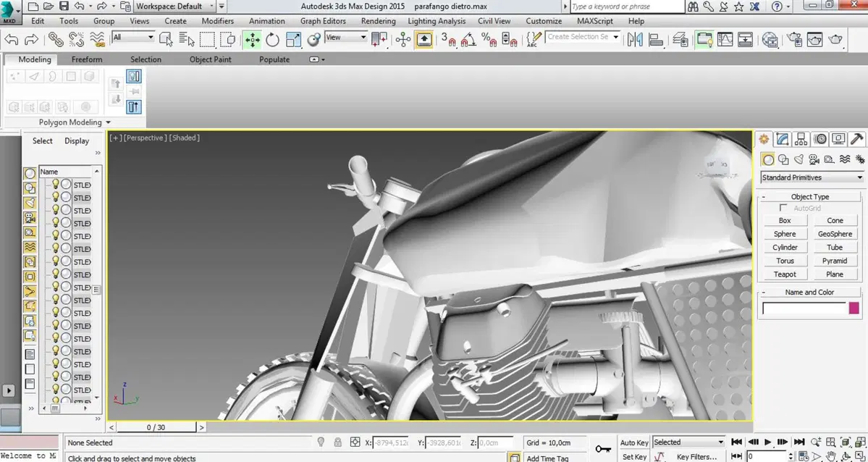This screenshot has width=868, height=462.
Task: Open the Workspace: Default dropdown
Action: 175,7
